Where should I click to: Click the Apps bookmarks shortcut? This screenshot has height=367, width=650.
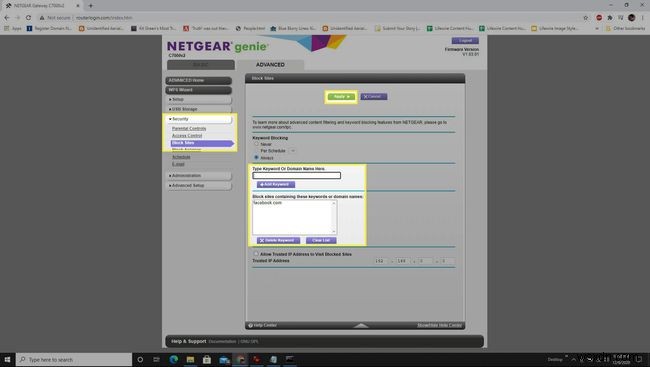(x=13, y=29)
